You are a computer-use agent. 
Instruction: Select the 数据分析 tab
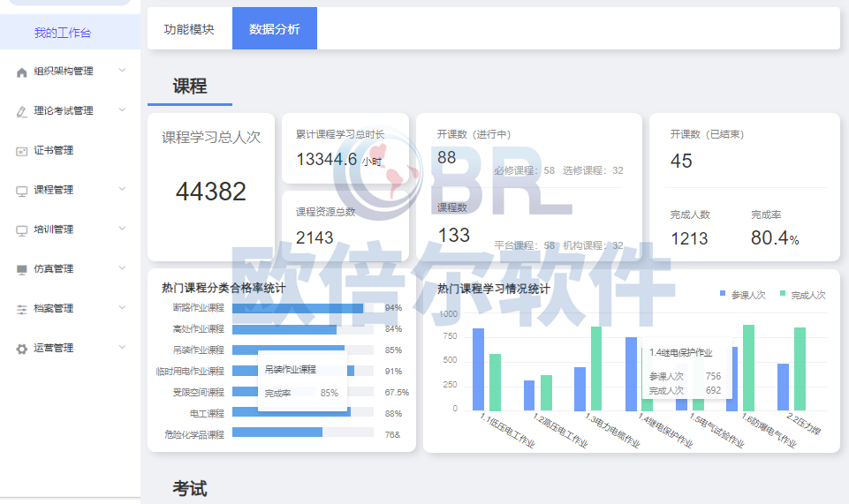click(x=275, y=28)
